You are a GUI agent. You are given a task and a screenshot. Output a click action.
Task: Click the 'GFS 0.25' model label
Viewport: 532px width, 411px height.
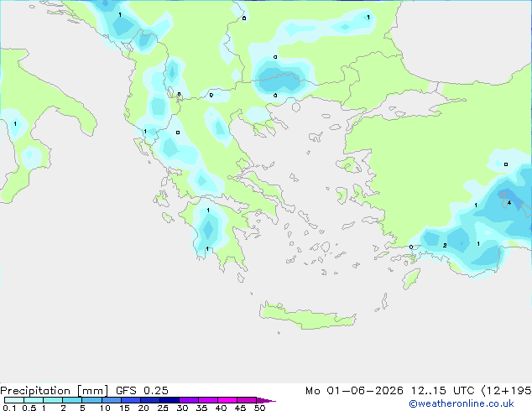click(x=142, y=391)
